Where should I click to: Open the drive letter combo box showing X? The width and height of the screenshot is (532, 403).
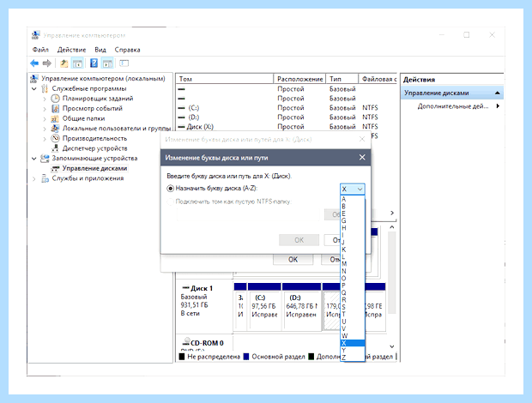(352, 189)
